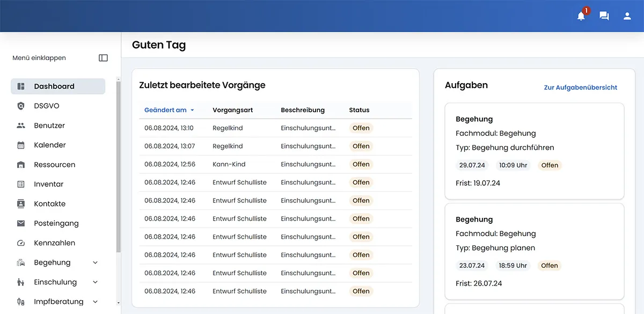The height and width of the screenshot is (314, 644).
Task: Click Typ: Begehung planen text
Action: [x=495, y=248]
